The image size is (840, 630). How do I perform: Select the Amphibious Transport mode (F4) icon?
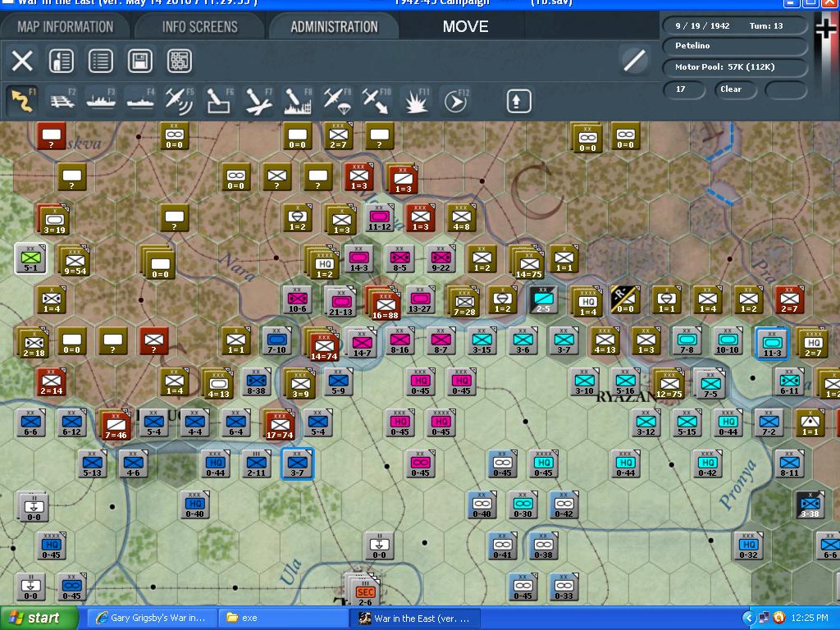click(140, 100)
